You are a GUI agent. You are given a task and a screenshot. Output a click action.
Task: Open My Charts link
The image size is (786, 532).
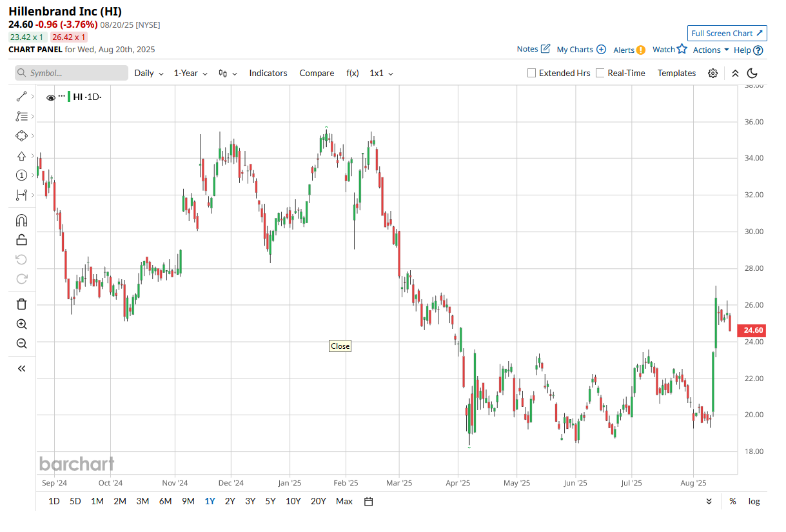[x=581, y=50]
